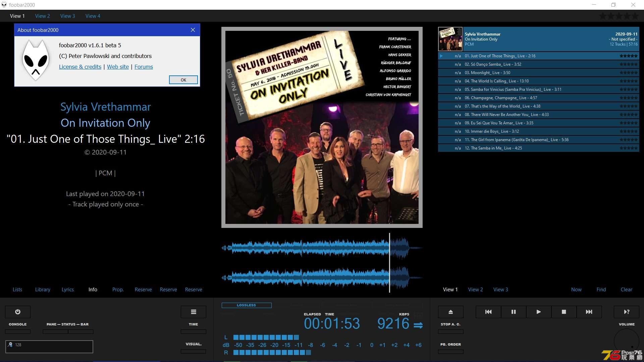This screenshot has width=644, height=362.
Task: Toggle the TIME display mode switch
Action: pos(194,331)
